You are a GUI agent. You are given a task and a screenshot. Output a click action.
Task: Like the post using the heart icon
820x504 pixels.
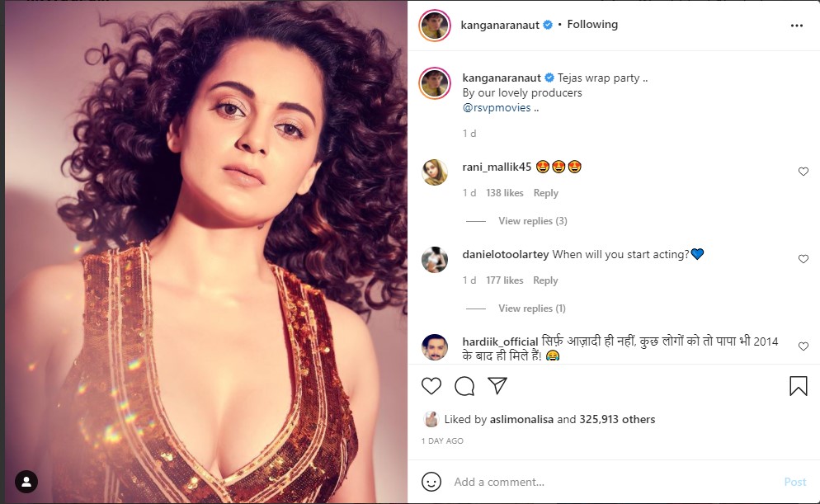tap(430, 386)
